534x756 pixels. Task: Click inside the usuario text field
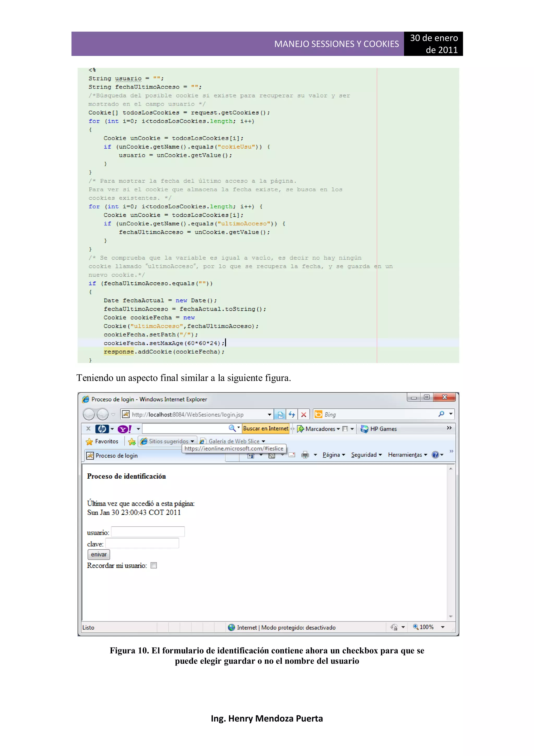tap(148, 531)
